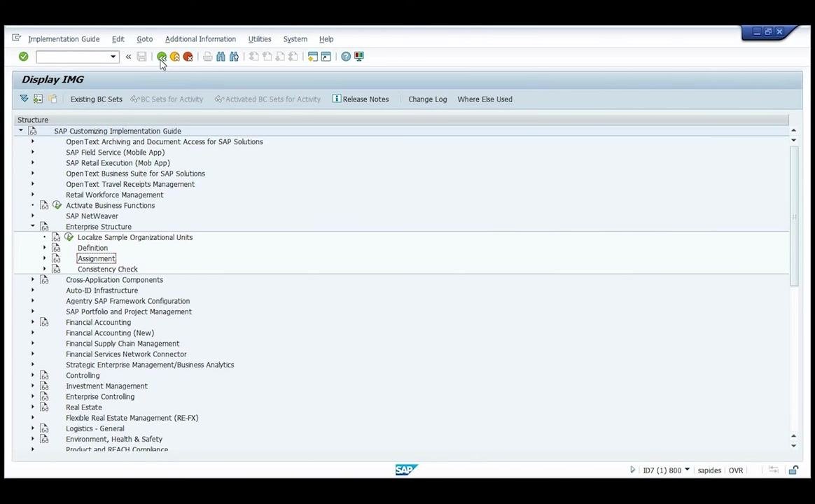Click the Release Notes button
Screen dimensions: 815x504
361,99
